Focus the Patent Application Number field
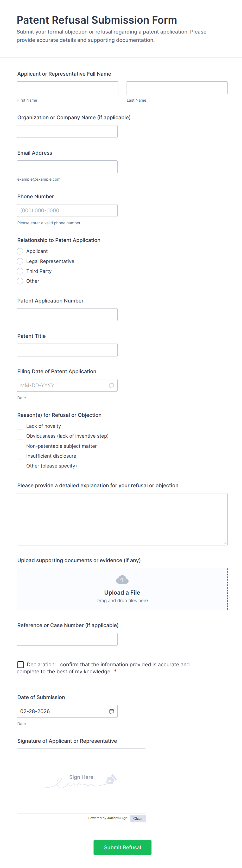 pos(67,315)
